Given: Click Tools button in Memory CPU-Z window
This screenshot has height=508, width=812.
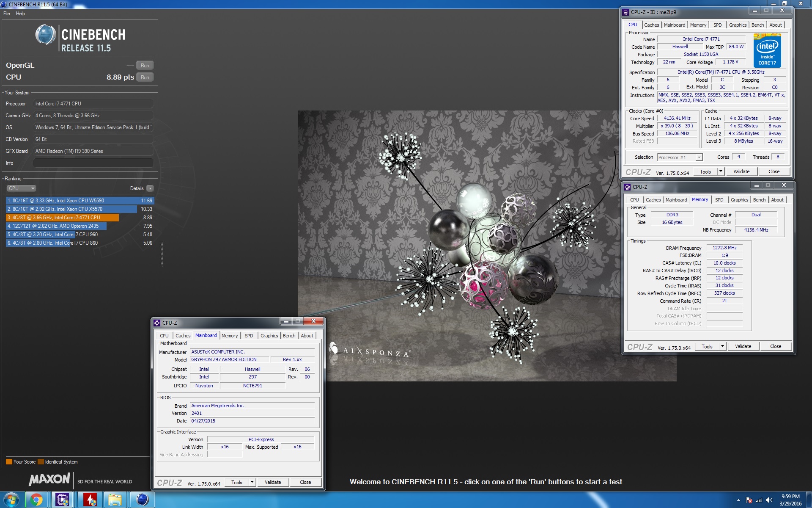Looking at the screenshot, I should (x=707, y=346).
